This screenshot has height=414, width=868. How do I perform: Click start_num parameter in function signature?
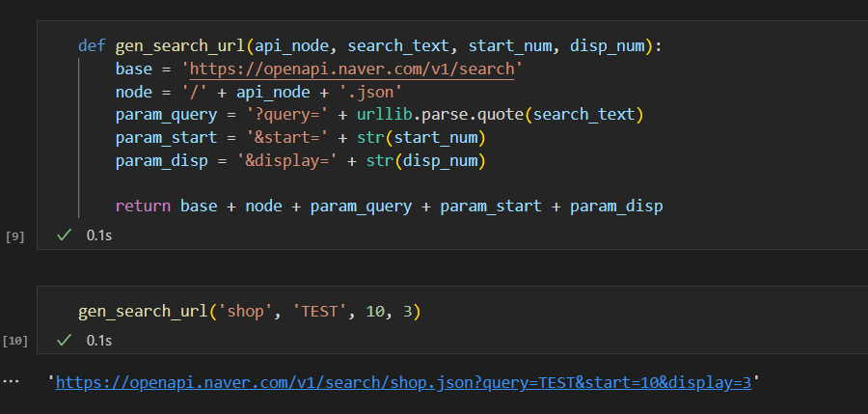click(510, 46)
